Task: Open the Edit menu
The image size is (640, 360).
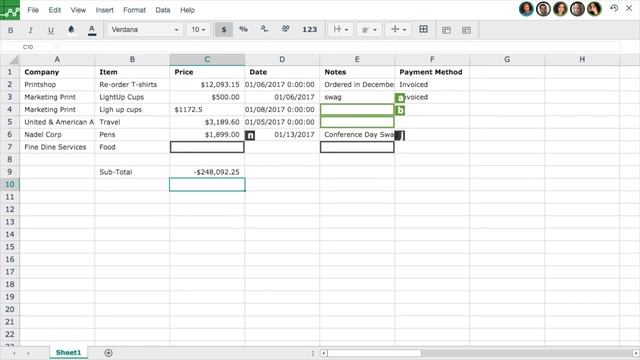Action: (x=55, y=10)
